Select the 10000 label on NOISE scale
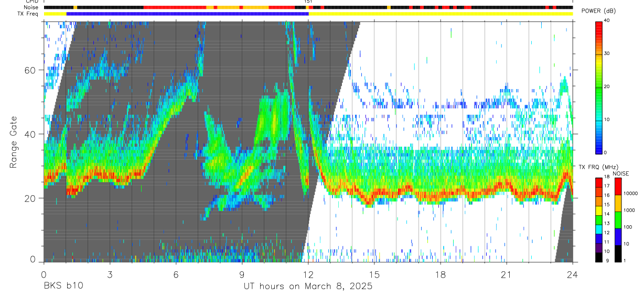644x297 pixels. 631,193
